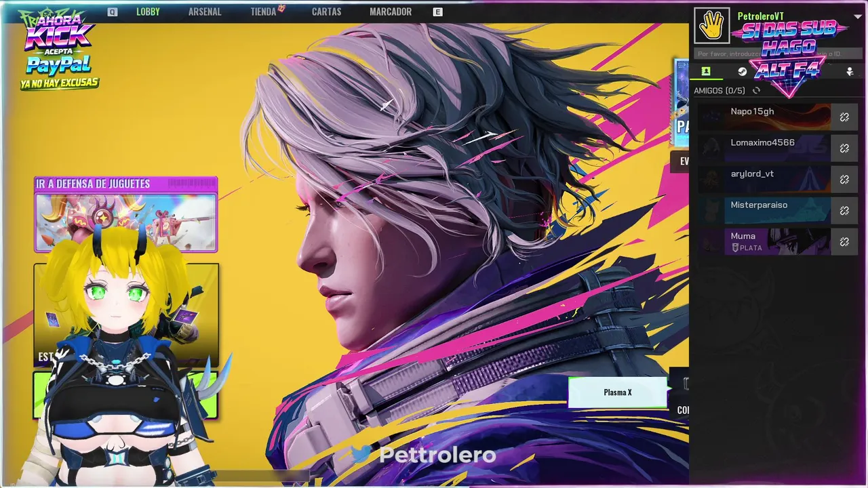
Task: Open the PetroleroVT profile avatar
Action: click(712, 26)
